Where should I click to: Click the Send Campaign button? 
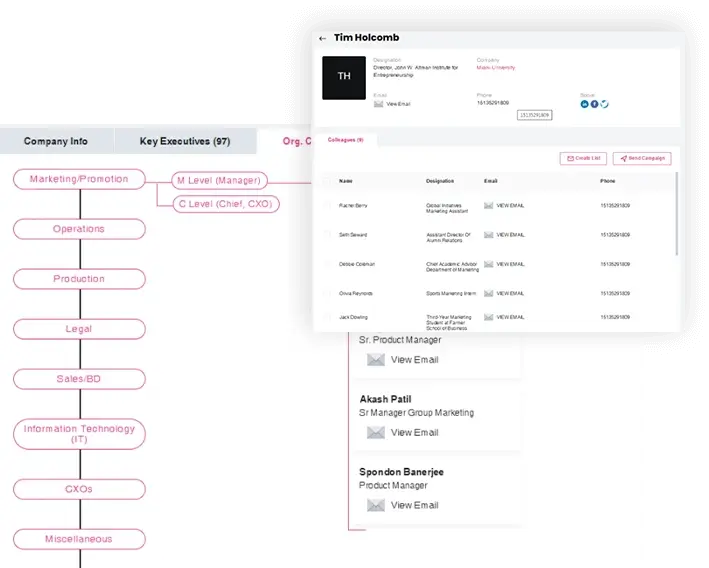642,158
